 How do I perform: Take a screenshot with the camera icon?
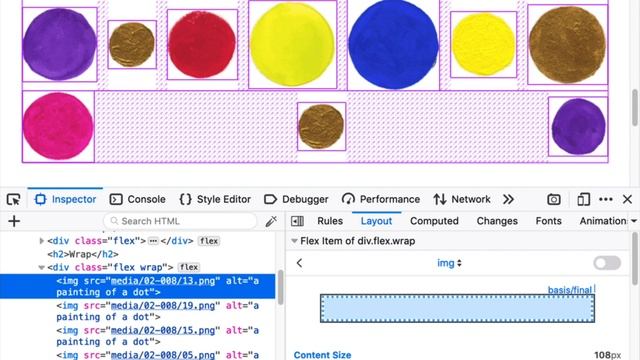click(554, 200)
